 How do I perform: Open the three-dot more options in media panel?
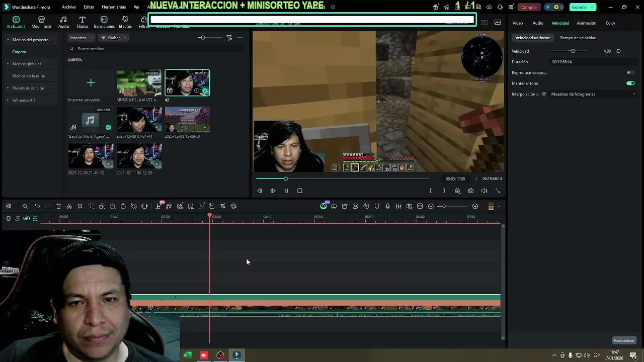pos(240,38)
